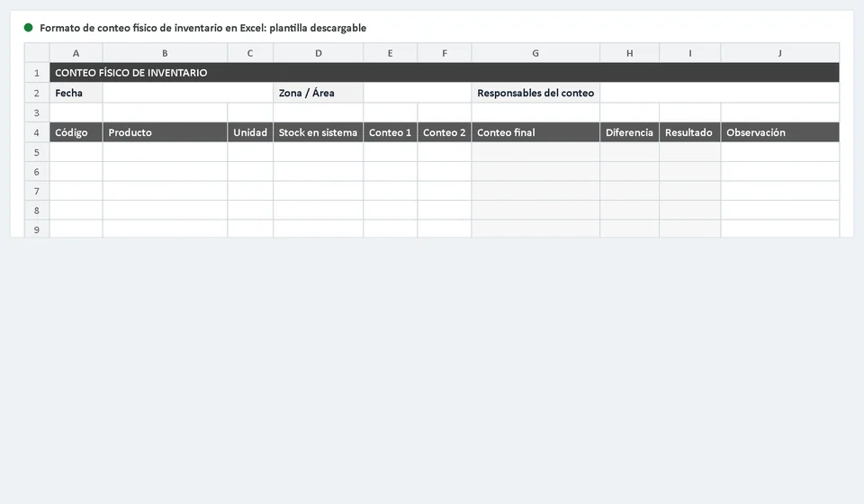Select row 7 header

[x=37, y=191]
